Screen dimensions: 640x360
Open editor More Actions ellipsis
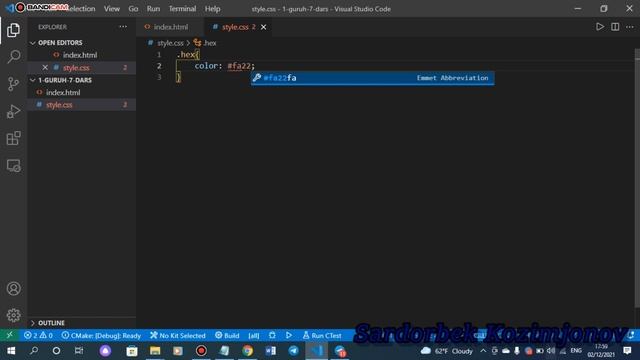coord(630,27)
